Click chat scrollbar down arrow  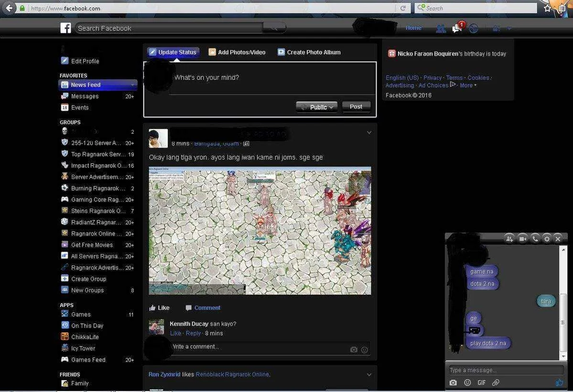(x=563, y=357)
